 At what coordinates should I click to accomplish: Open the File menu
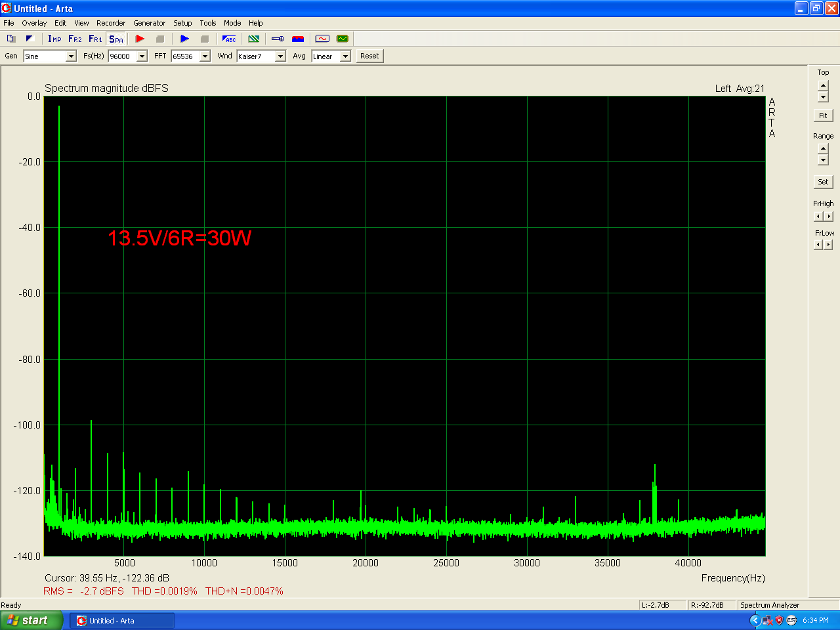9,23
